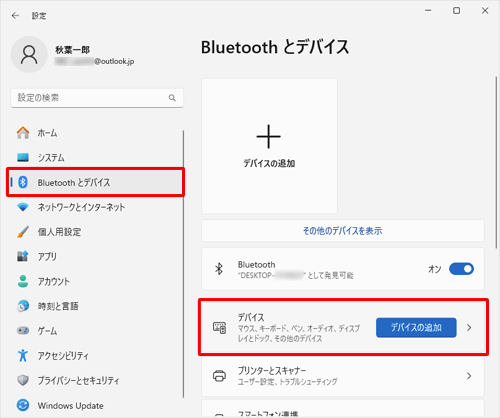Click the Windows Update refresh icon

(23, 405)
